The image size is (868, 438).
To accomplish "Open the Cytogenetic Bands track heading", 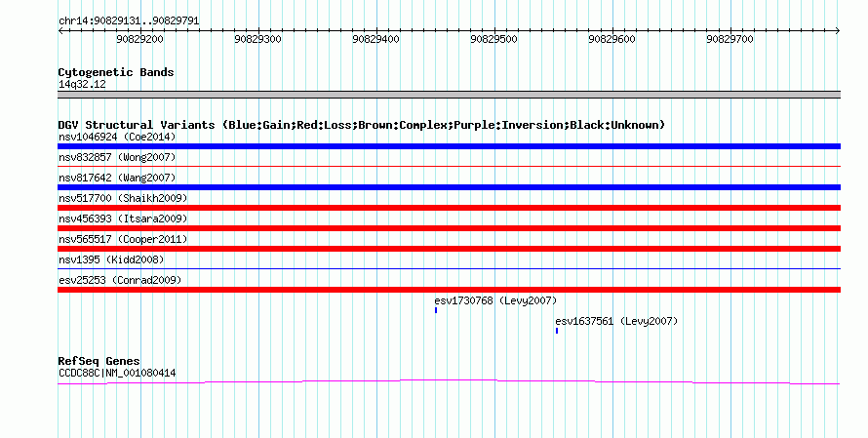I will click(x=116, y=72).
